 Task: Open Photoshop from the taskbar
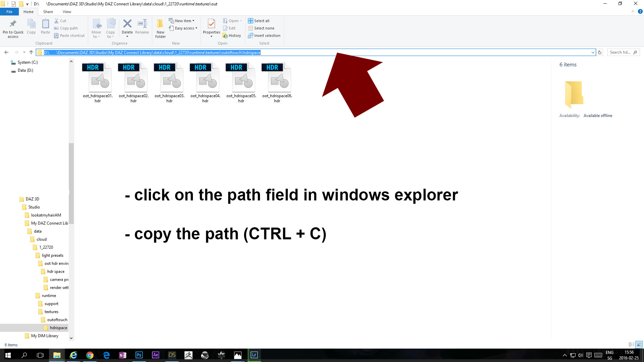139,355
